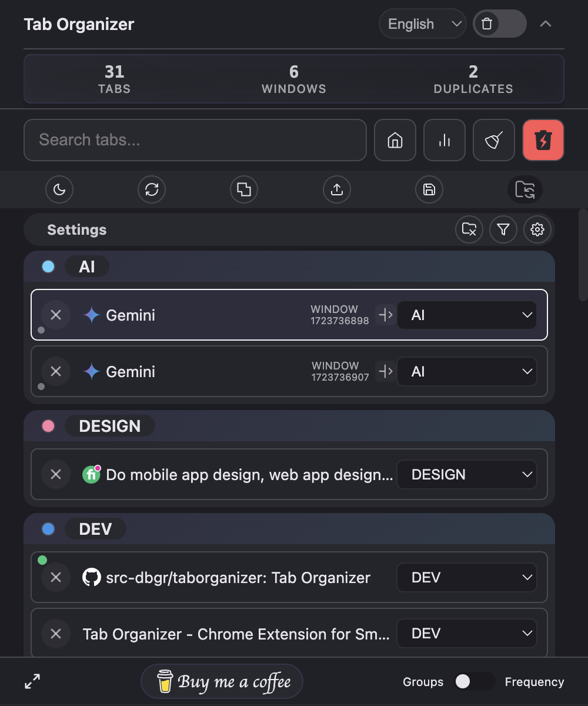Refresh tabs with the sync icon

pyautogui.click(x=151, y=189)
